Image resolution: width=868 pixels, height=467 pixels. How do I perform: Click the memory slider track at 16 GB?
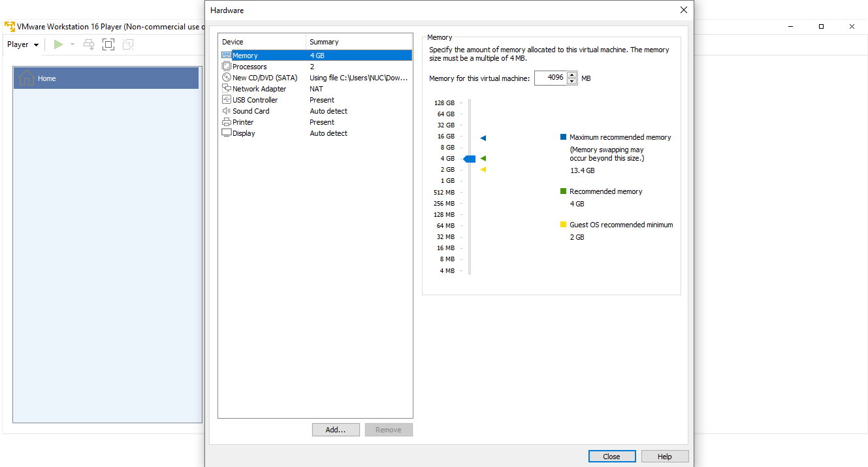[470, 137]
